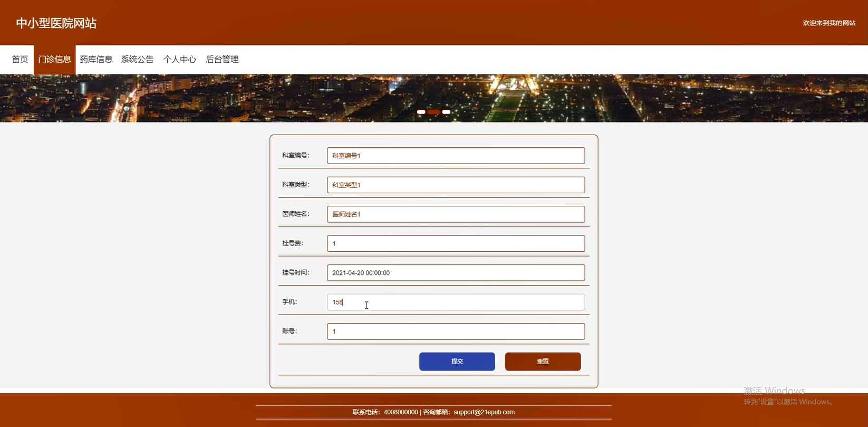Focus the 科室类型 text field

click(x=456, y=185)
